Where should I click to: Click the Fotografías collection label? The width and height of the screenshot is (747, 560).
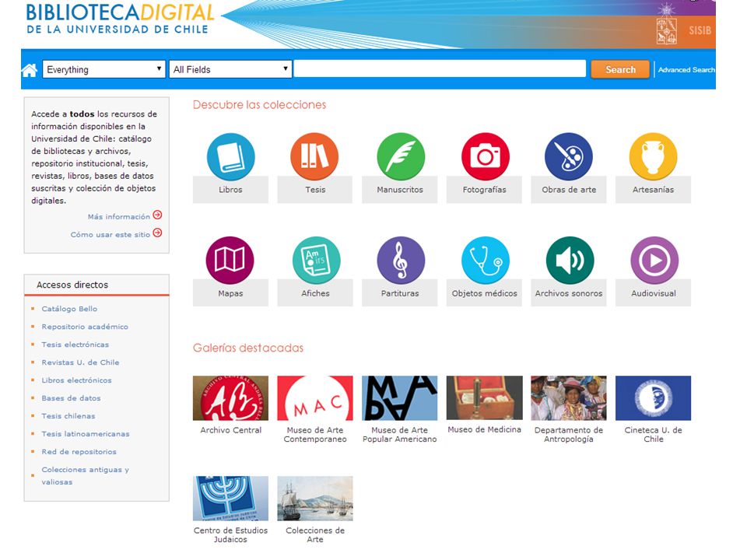pyautogui.click(x=485, y=190)
